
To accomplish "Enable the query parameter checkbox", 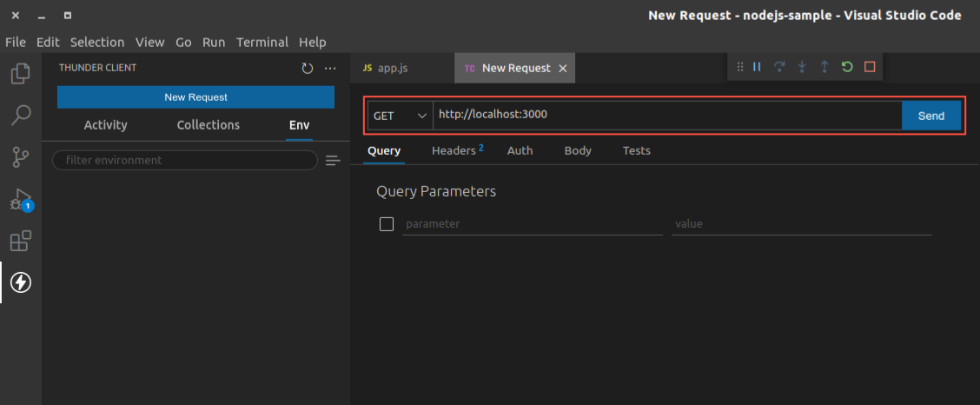I will (x=387, y=223).
